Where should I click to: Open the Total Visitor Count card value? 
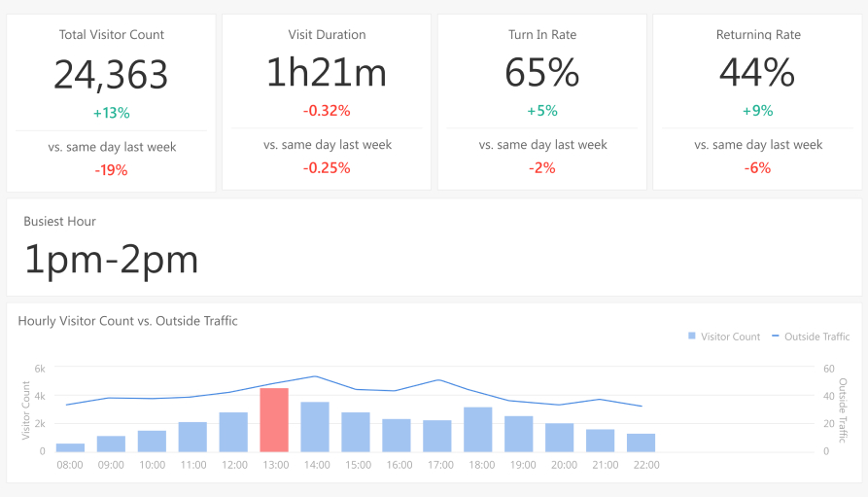[111, 75]
